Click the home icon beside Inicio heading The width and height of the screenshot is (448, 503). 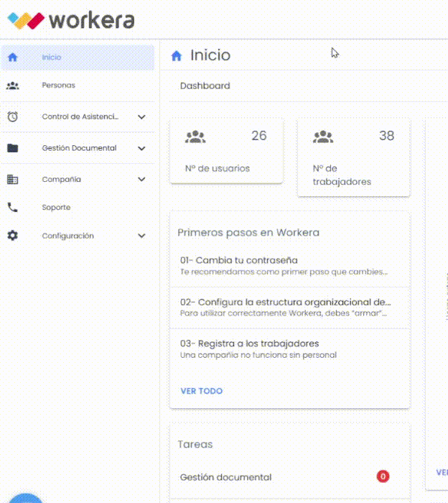[x=176, y=56]
